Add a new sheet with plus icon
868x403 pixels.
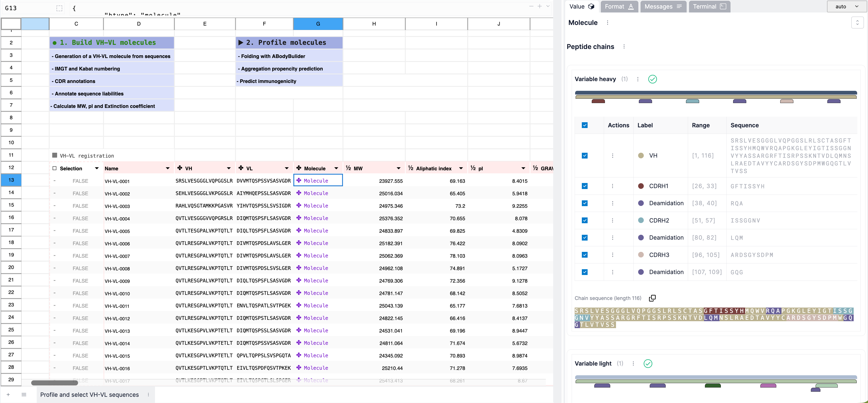coord(8,395)
